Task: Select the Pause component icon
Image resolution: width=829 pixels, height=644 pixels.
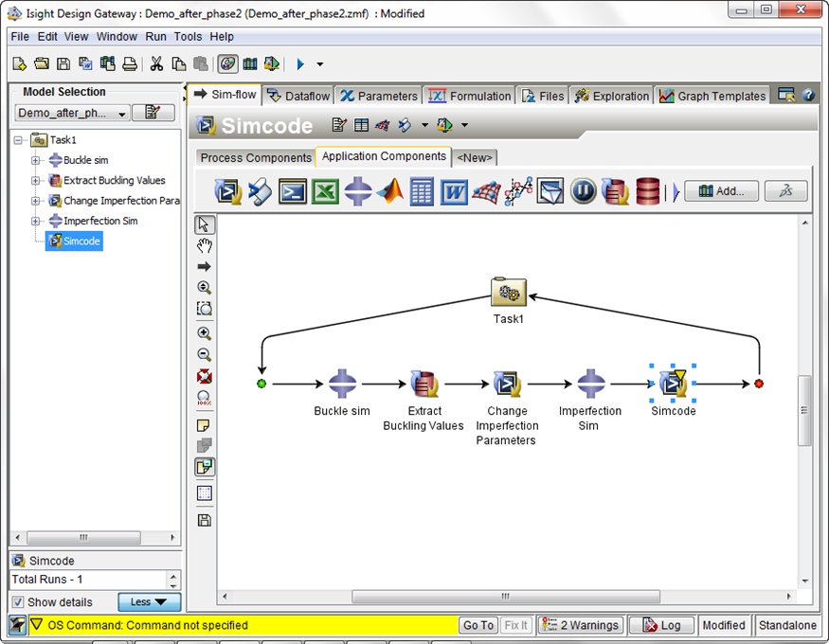Action: (584, 191)
